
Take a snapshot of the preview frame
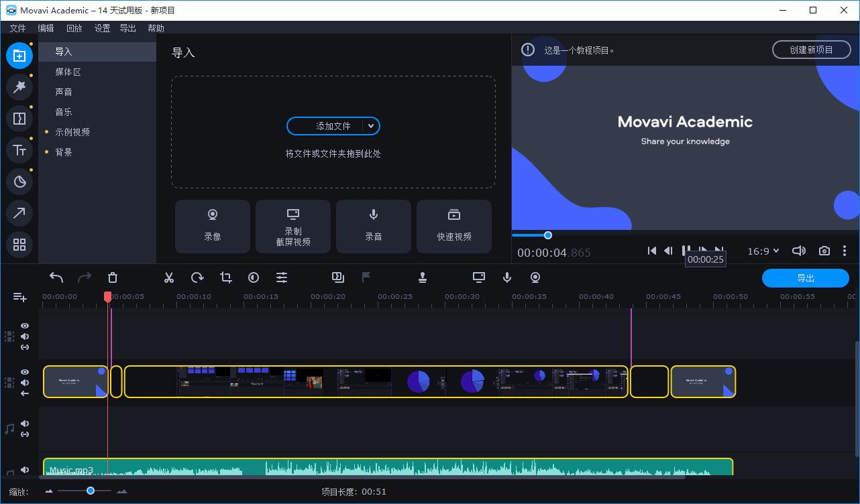coord(824,251)
